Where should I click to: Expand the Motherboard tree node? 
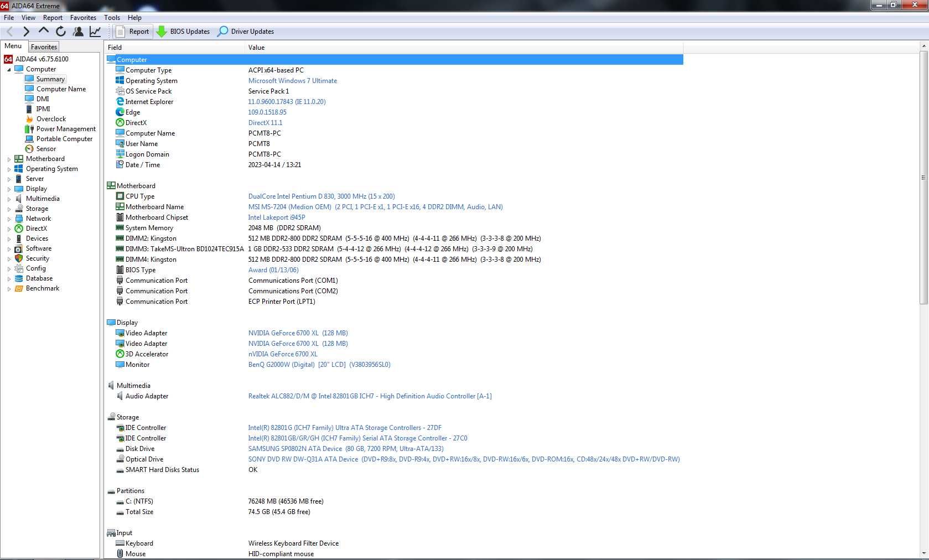(9, 159)
